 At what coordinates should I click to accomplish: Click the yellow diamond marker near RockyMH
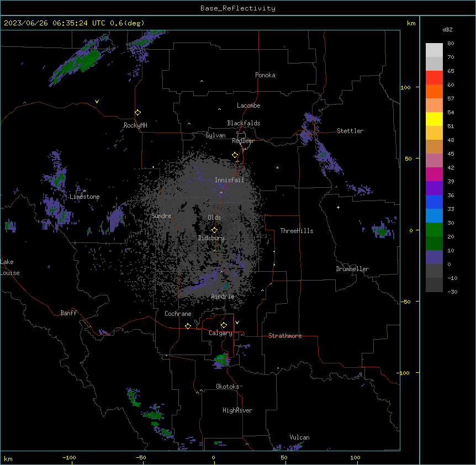138,113
